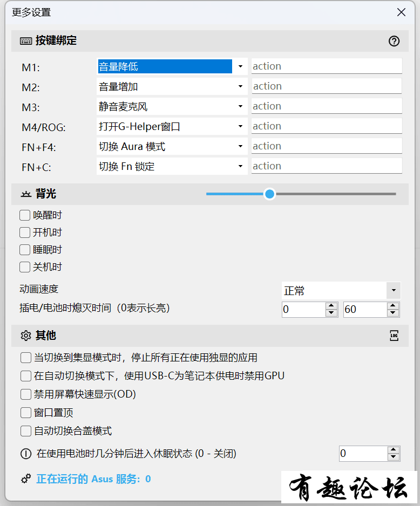420x506 pixels.
Task: Click the gear icon beside 其他
Action: point(26,336)
